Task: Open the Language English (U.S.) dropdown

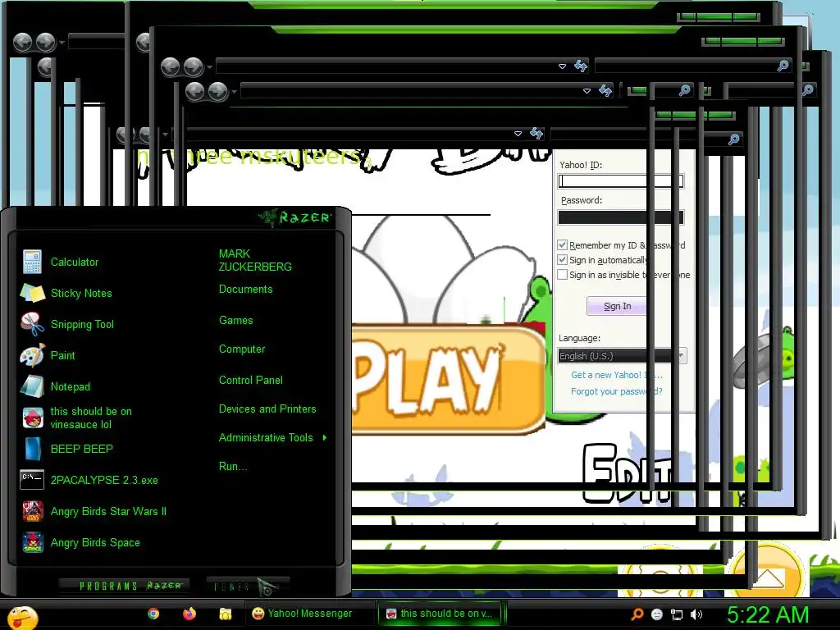Action: pos(623,356)
